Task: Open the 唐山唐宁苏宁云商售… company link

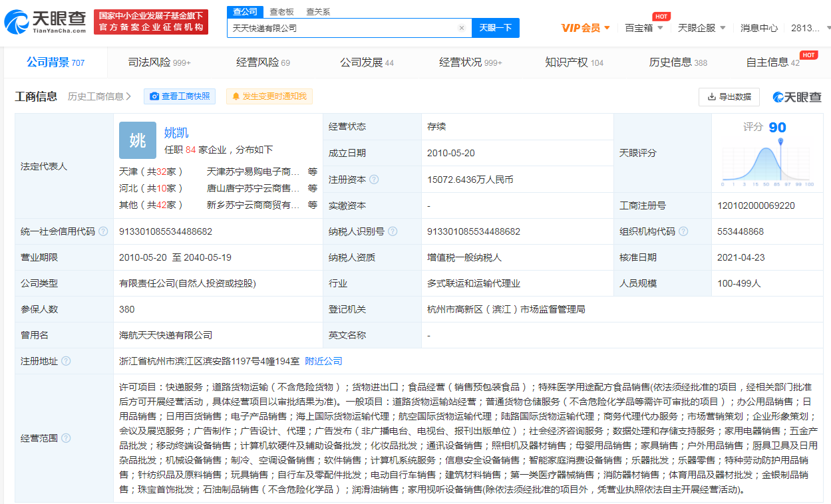Action: (x=253, y=188)
